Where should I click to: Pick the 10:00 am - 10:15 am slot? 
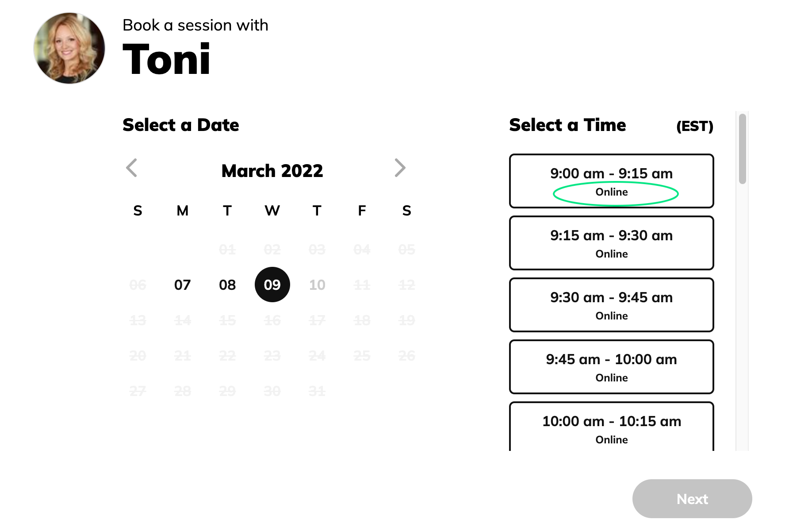coord(611,427)
